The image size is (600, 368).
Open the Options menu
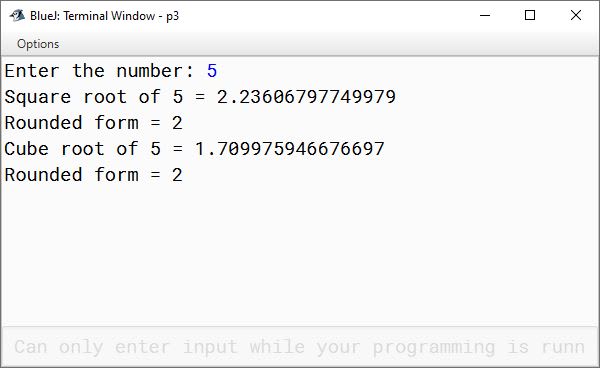tap(38, 44)
